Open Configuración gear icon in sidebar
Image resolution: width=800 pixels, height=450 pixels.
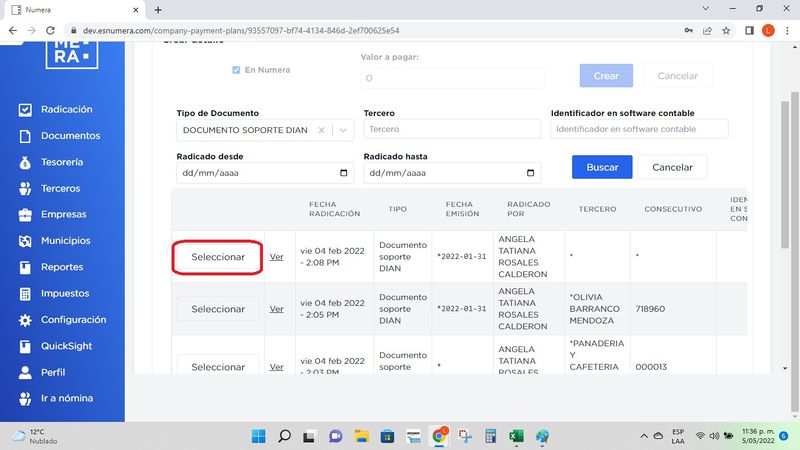(25, 320)
